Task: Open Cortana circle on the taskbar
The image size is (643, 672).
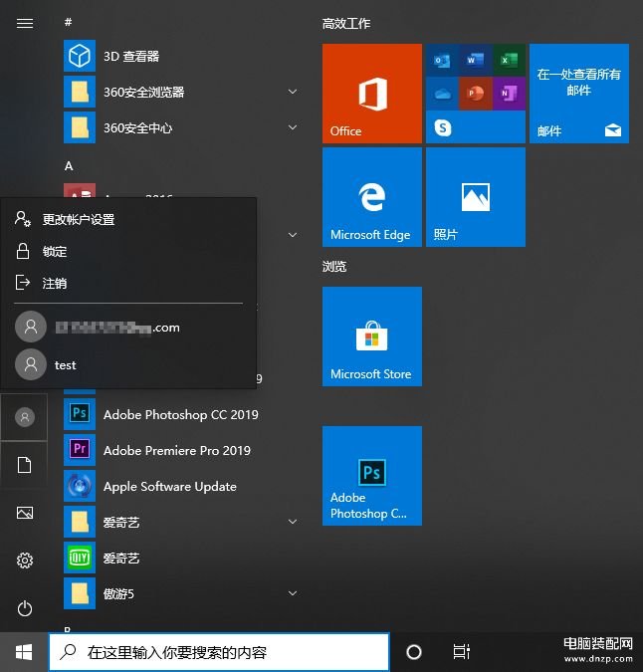Action: (413, 652)
